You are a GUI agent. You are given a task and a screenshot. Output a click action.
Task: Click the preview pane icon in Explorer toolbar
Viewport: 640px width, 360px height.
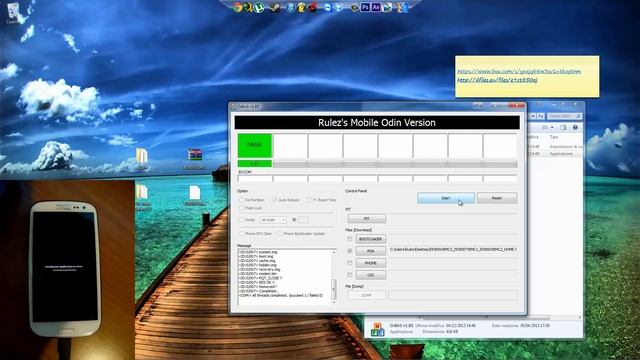(x=563, y=127)
